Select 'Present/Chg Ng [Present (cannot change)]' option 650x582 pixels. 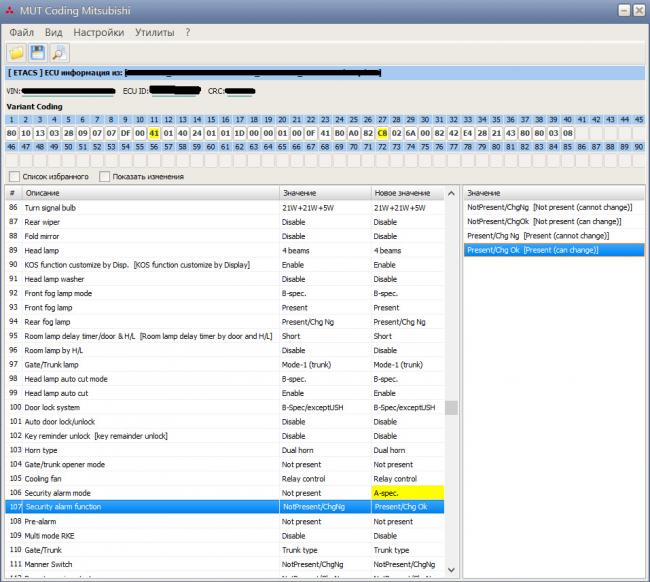[538, 235]
